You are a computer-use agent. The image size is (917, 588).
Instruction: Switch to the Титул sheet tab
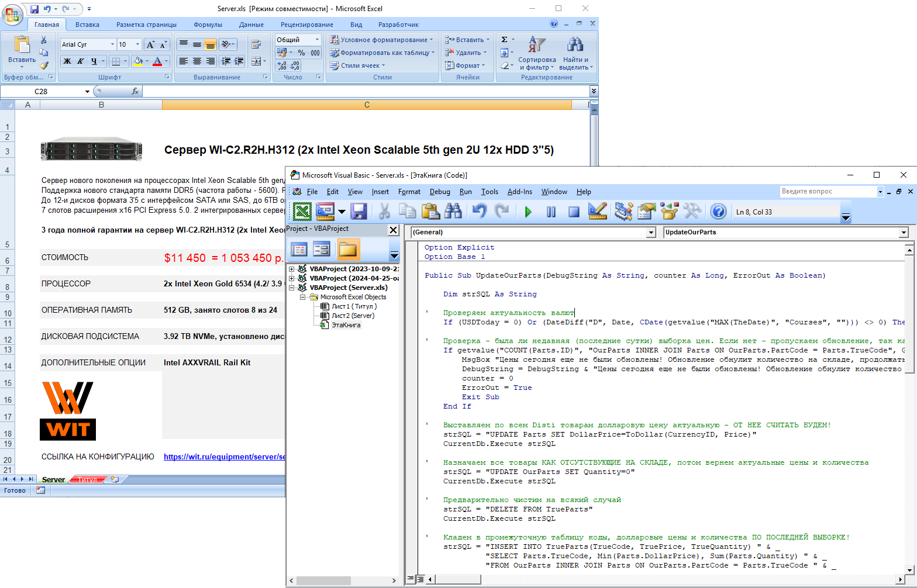87,479
